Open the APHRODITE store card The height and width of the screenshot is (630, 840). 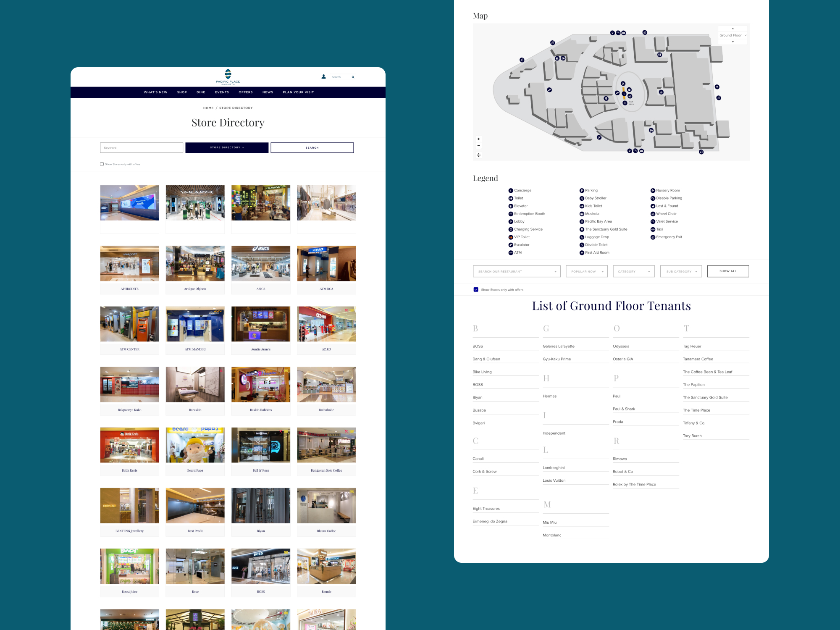(130, 270)
